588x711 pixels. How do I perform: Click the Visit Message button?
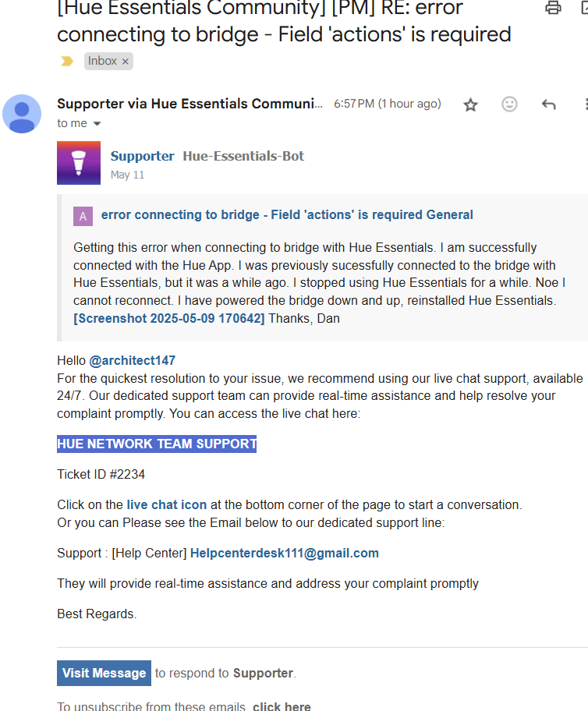[104, 673]
